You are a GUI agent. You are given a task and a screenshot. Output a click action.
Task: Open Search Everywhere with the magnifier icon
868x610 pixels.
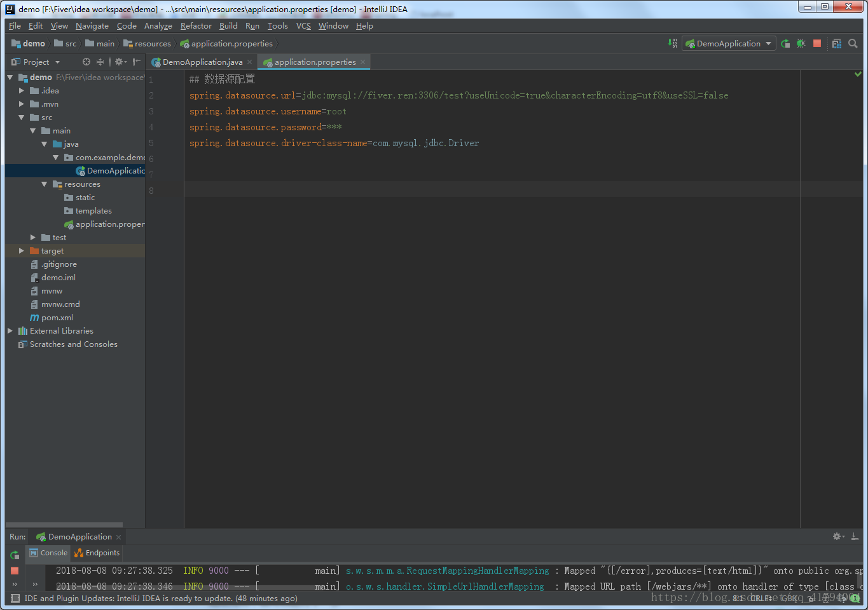click(853, 43)
